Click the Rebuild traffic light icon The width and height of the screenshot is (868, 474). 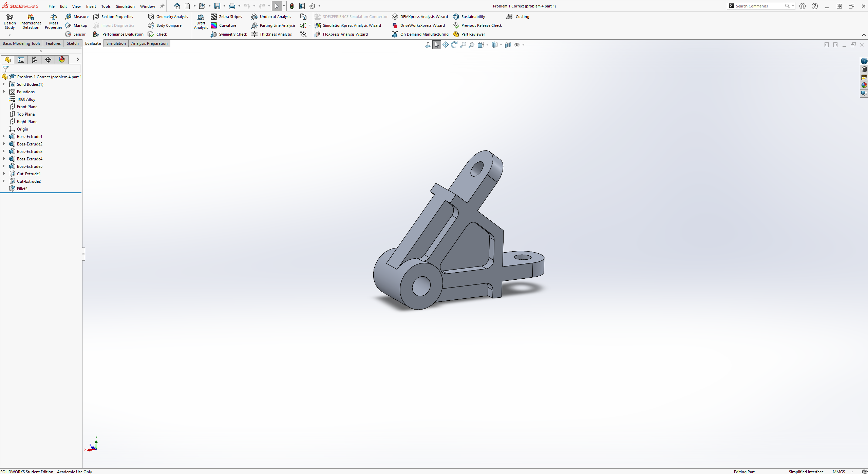click(x=292, y=6)
